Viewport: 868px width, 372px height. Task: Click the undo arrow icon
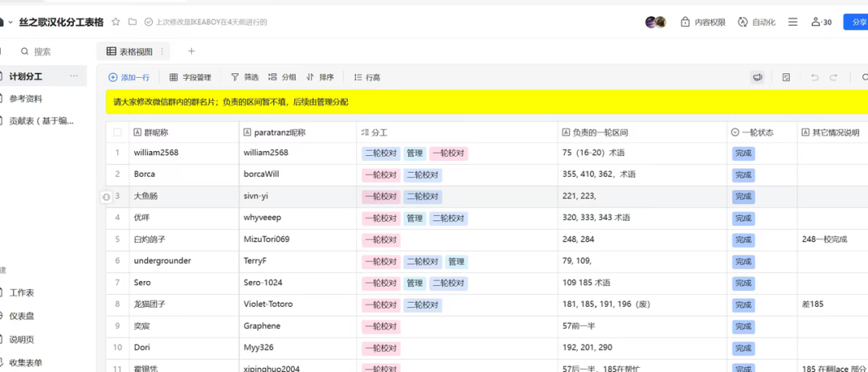[814, 77]
